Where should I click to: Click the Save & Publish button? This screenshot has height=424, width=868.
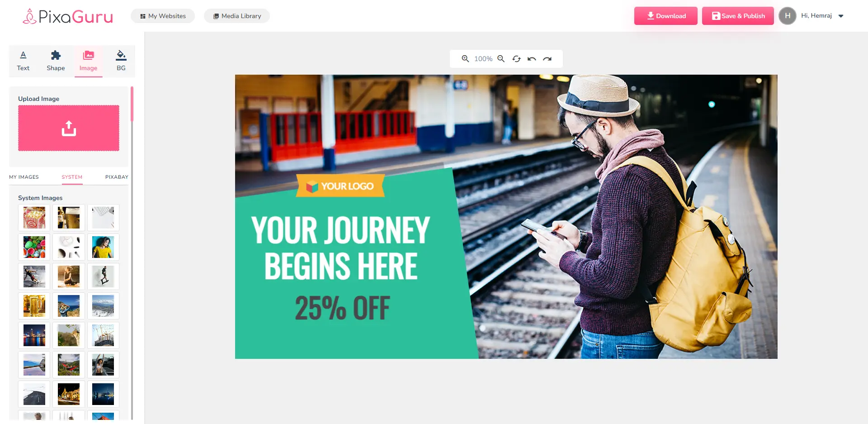point(738,16)
